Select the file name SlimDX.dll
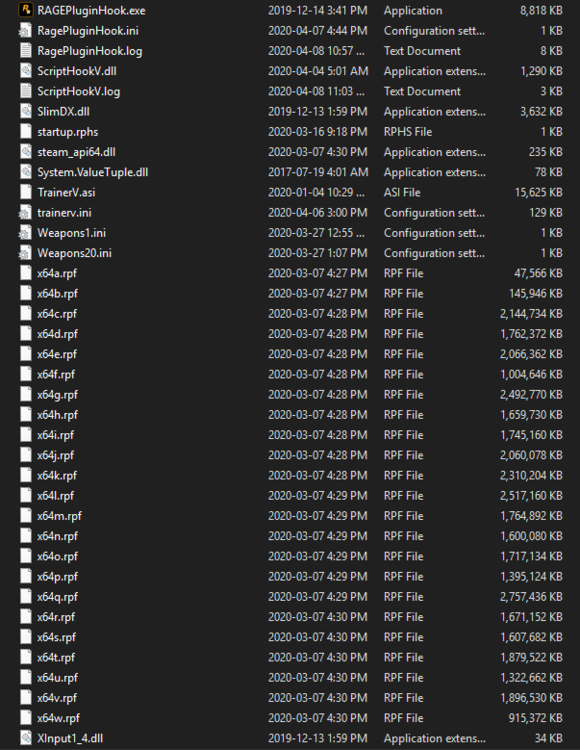 (64, 111)
